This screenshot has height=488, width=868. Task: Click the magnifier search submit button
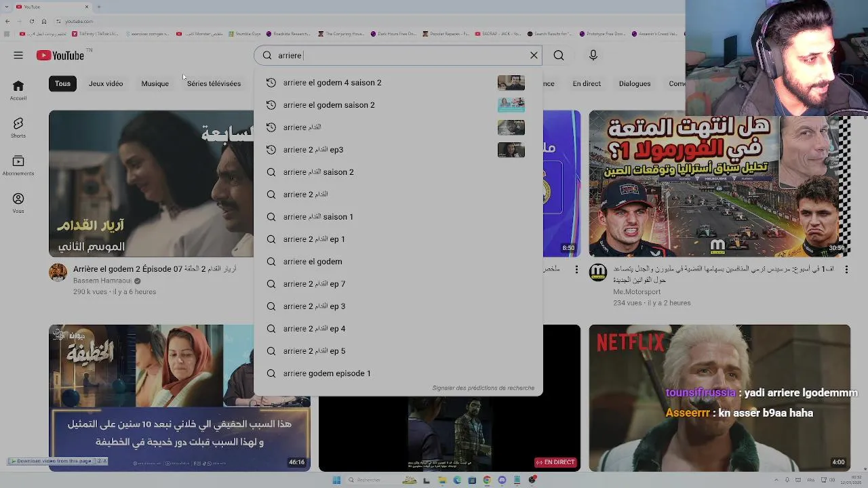coord(559,56)
